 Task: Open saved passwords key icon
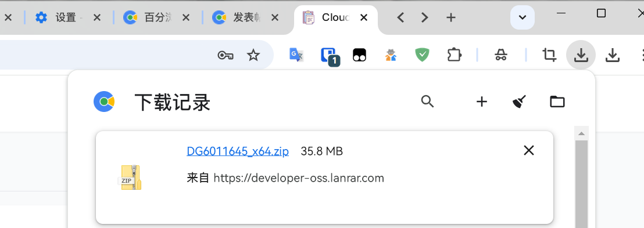point(226,55)
